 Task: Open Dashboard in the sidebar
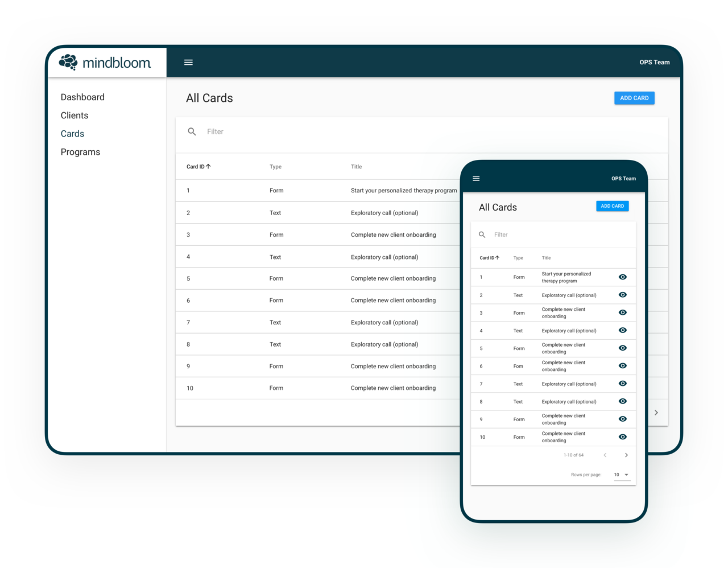tap(82, 97)
